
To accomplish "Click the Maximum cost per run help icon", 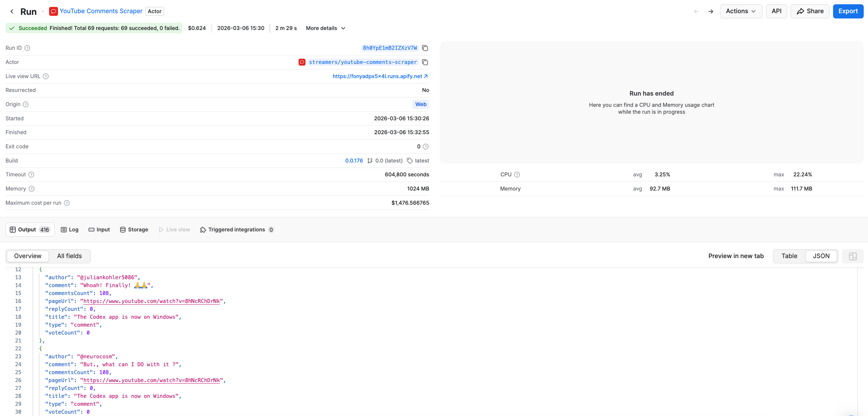I will [67, 203].
